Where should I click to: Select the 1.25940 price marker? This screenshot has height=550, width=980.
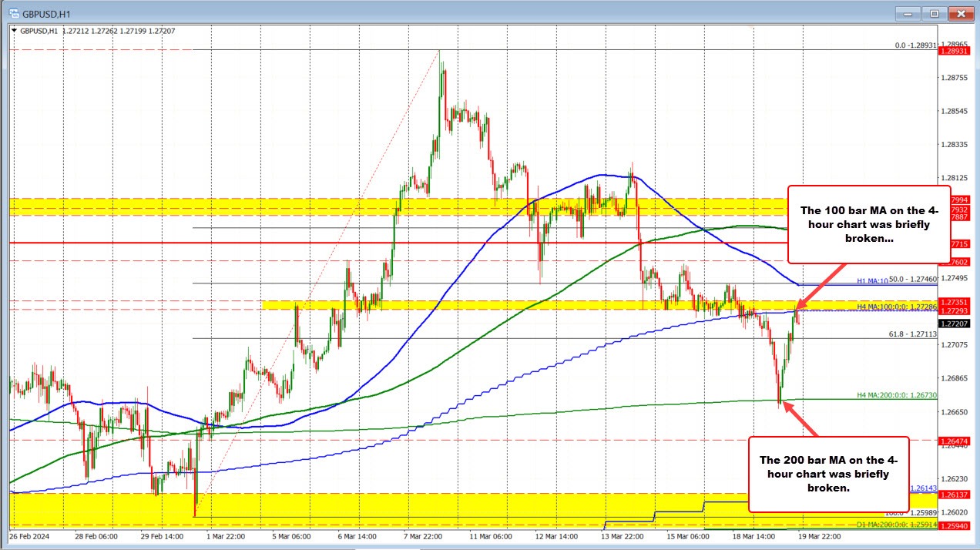click(953, 527)
